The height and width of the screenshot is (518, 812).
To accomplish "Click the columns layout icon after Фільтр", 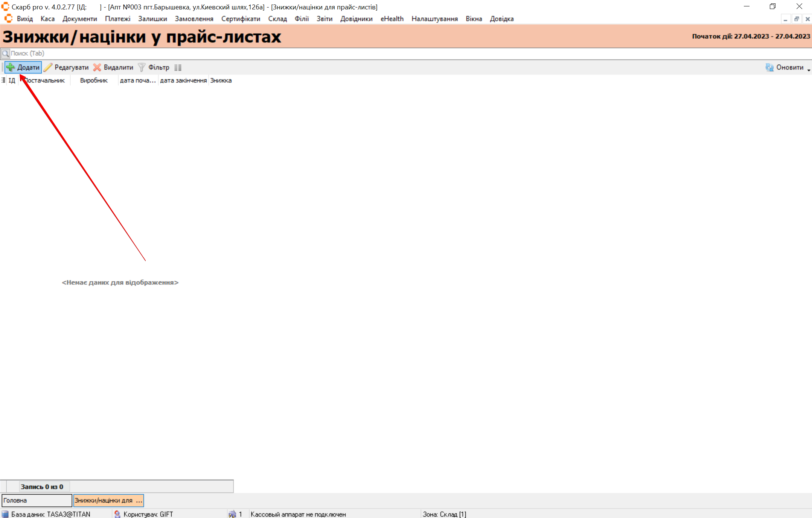I will 178,68.
